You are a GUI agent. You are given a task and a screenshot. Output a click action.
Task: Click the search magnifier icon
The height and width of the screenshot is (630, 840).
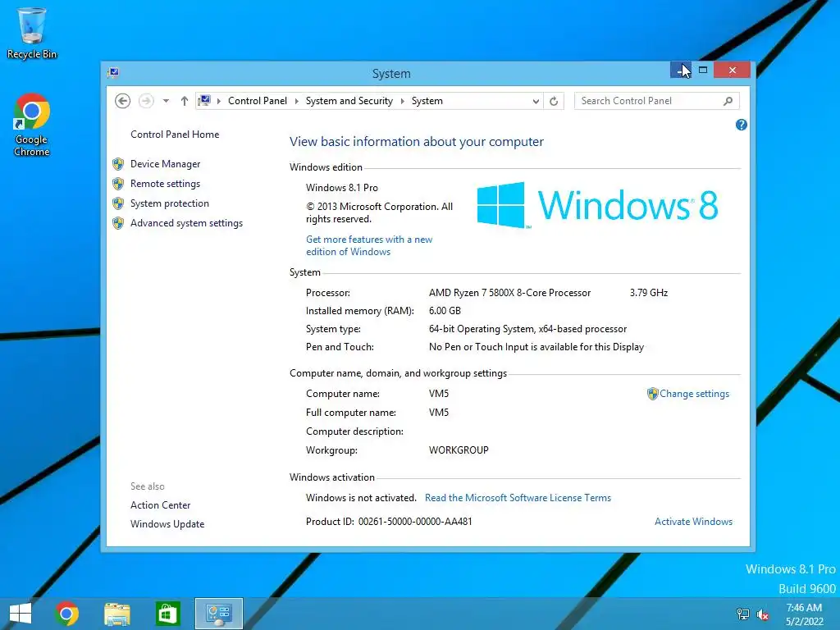coord(728,101)
